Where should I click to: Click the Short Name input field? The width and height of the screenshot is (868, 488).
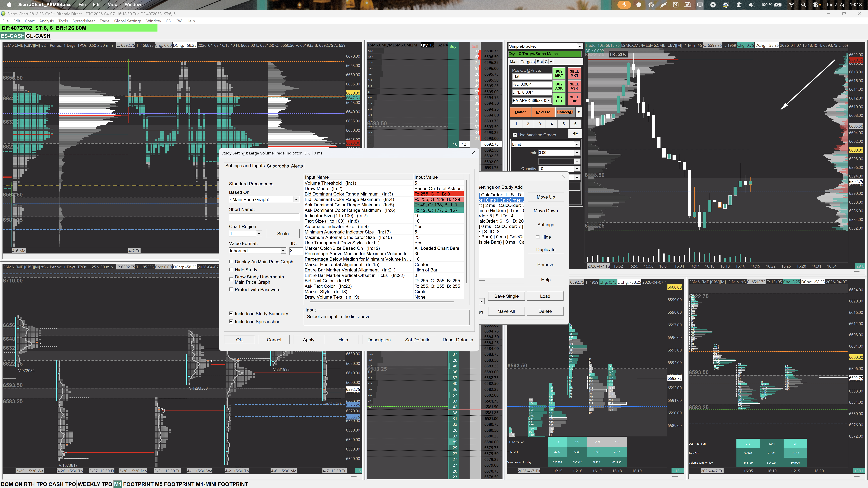(x=264, y=217)
